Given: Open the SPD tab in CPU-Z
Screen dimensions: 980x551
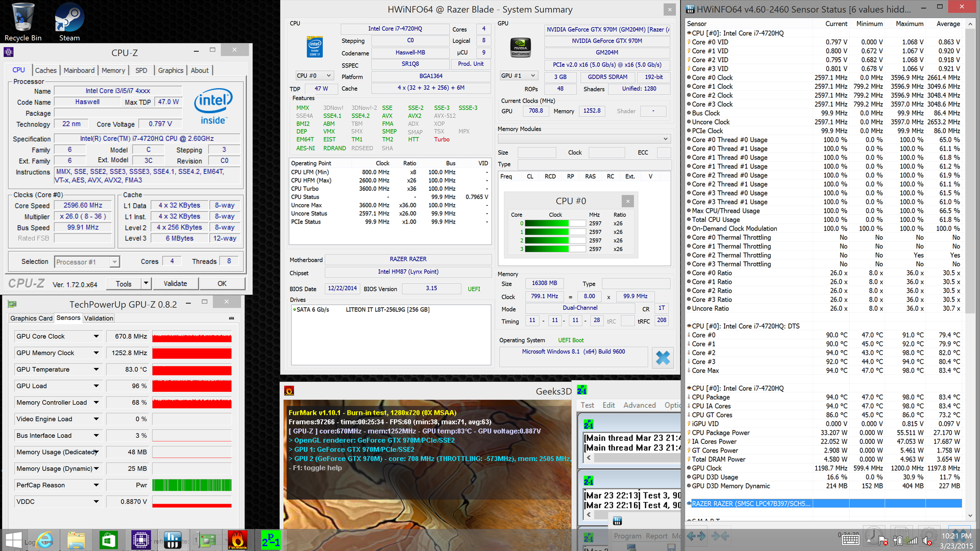Looking at the screenshot, I should pyautogui.click(x=141, y=70).
